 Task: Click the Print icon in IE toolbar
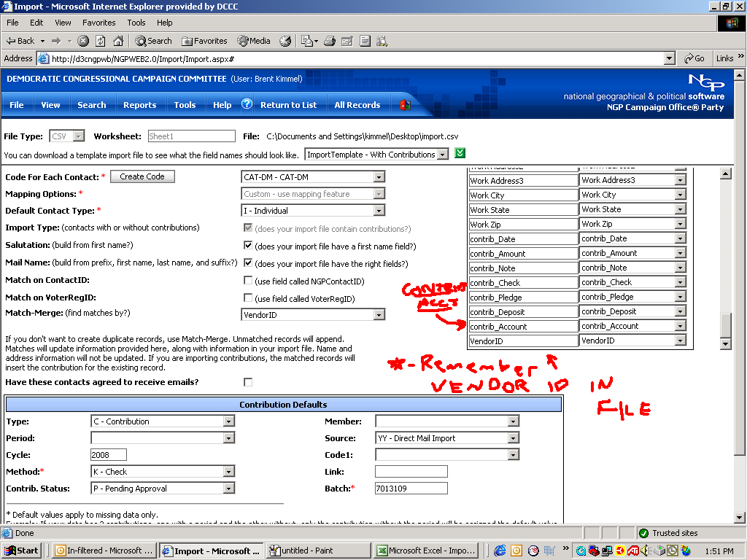click(330, 41)
